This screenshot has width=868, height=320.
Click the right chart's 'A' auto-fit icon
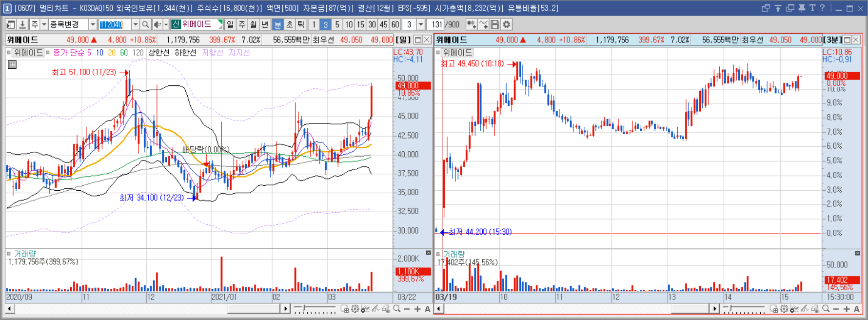tap(856, 309)
